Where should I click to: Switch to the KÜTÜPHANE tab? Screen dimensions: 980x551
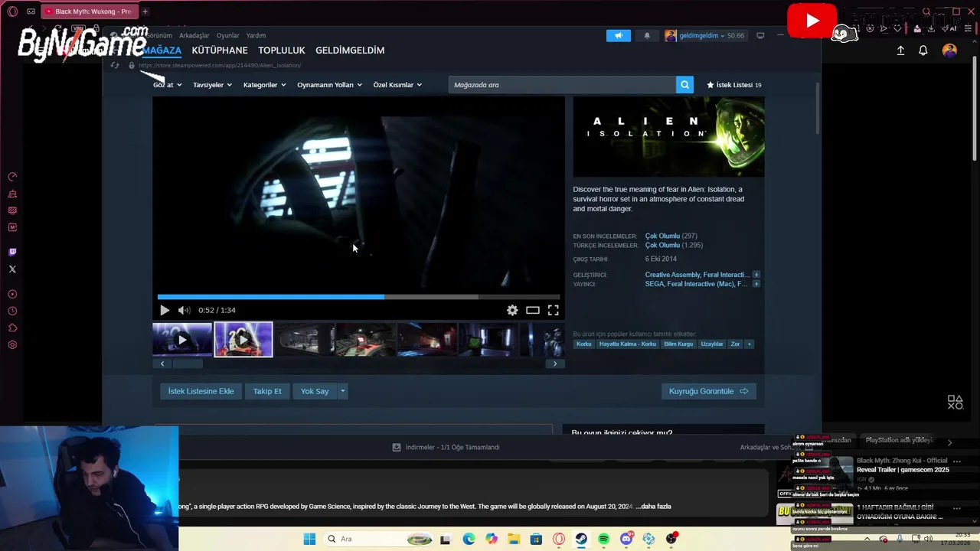point(220,51)
